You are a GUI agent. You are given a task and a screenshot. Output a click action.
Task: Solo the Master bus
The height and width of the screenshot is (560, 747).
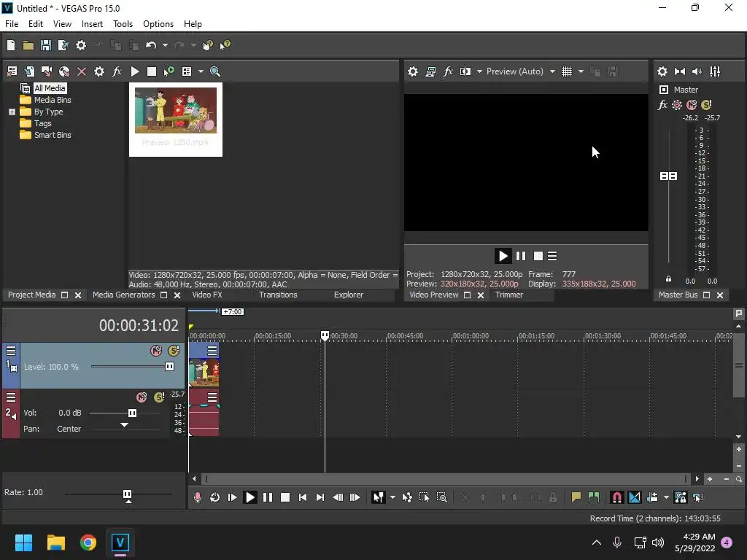[706, 105]
